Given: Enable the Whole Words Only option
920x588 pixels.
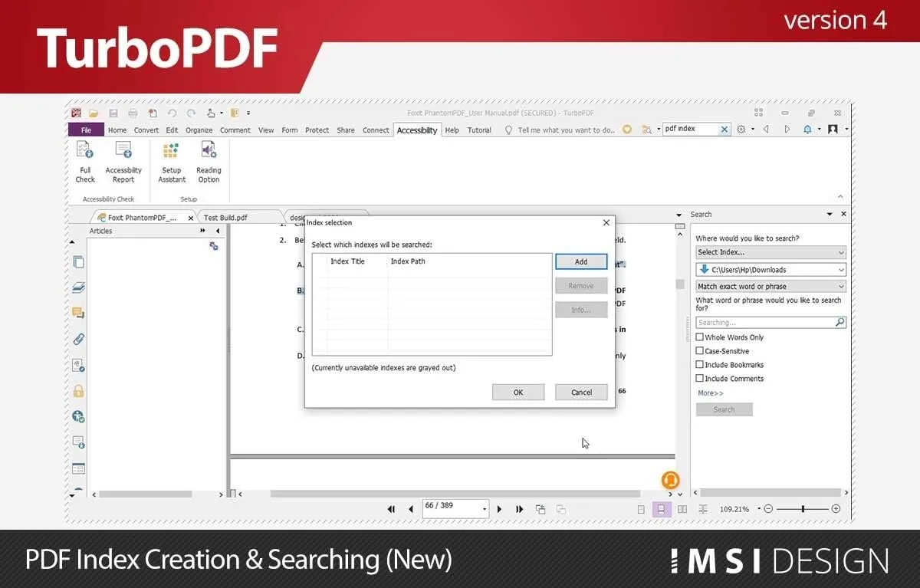Looking at the screenshot, I should [x=700, y=337].
